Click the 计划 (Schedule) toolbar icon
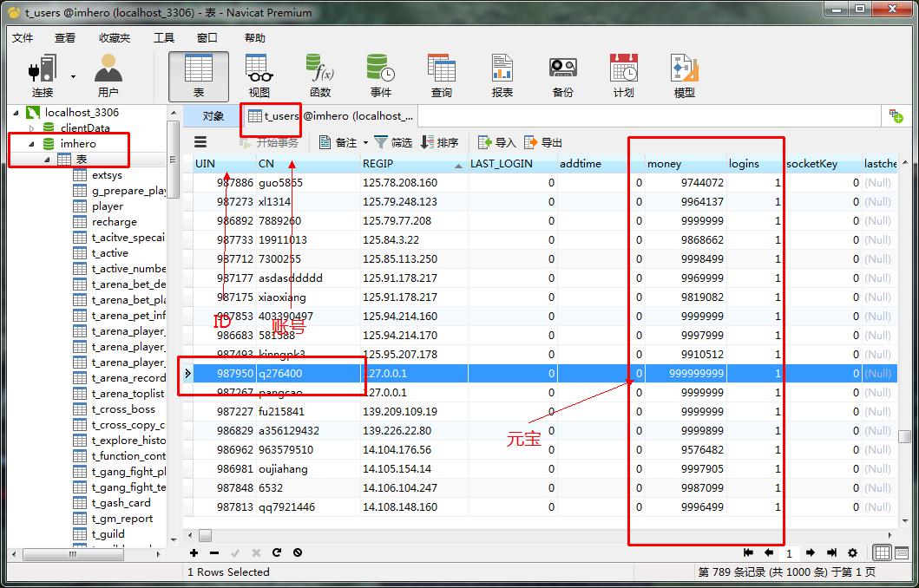 point(623,75)
